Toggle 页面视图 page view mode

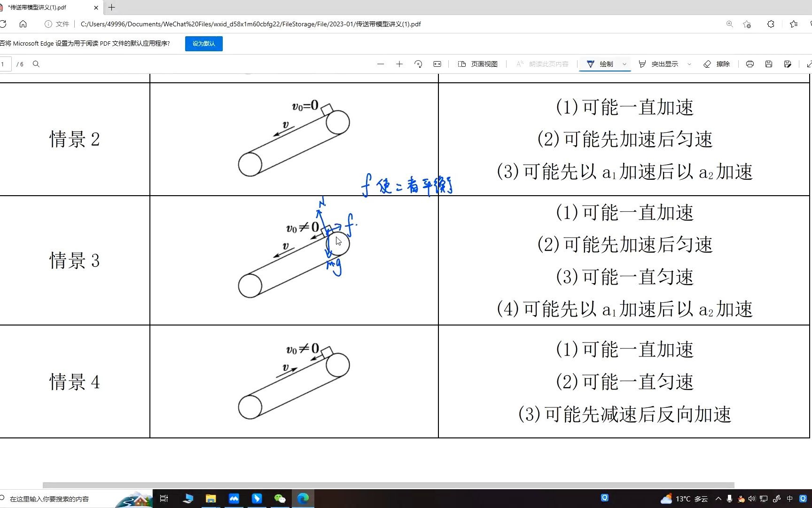pos(477,63)
